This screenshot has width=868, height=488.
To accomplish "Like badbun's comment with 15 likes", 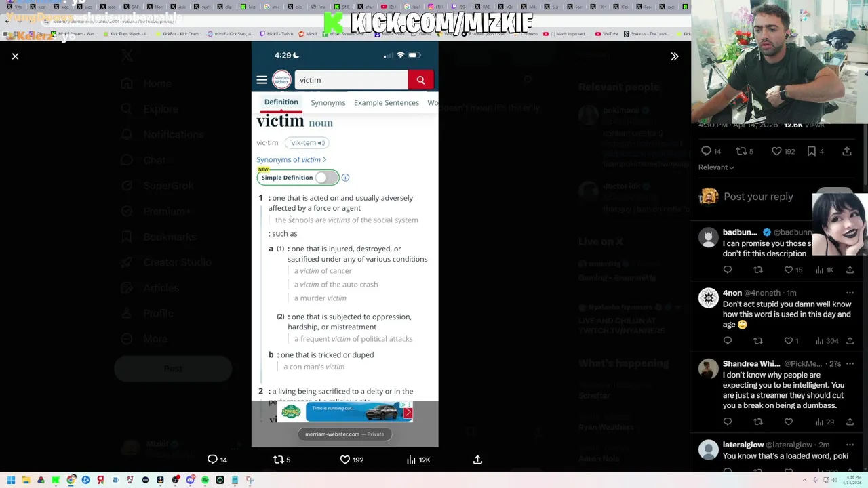I will 793,270.
